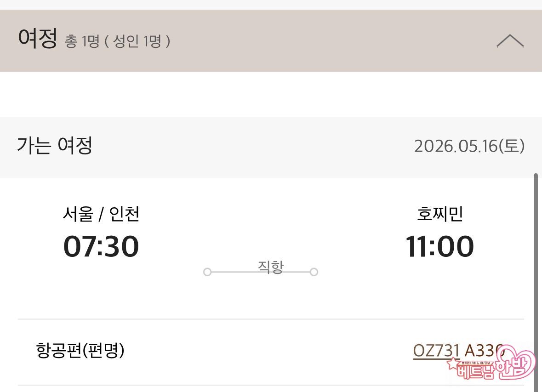The height and width of the screenshot is (392, 542).
Task: Click the gray 가는 여정 banner row
Action: [271, 148]
